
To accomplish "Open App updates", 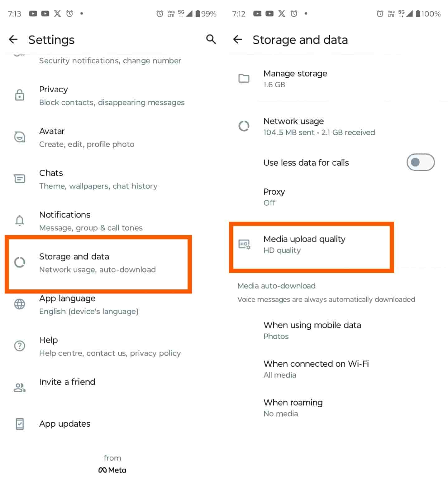I will pos(65,424).
